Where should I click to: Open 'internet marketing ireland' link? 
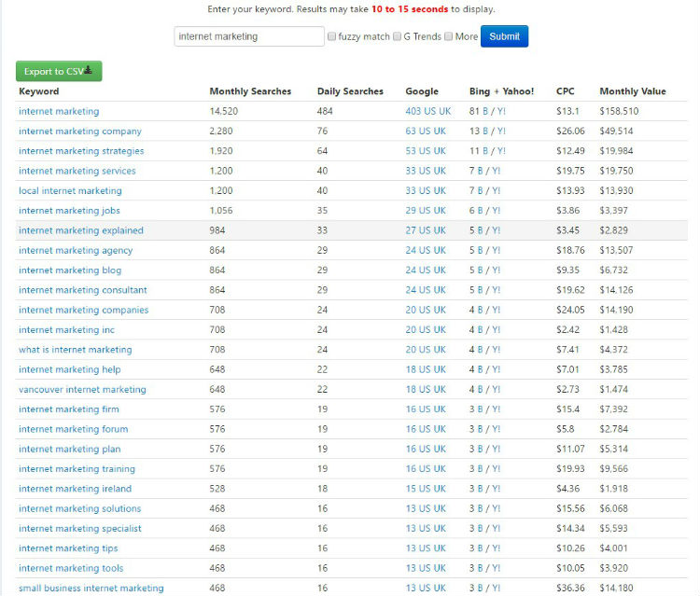click(75, 489)
